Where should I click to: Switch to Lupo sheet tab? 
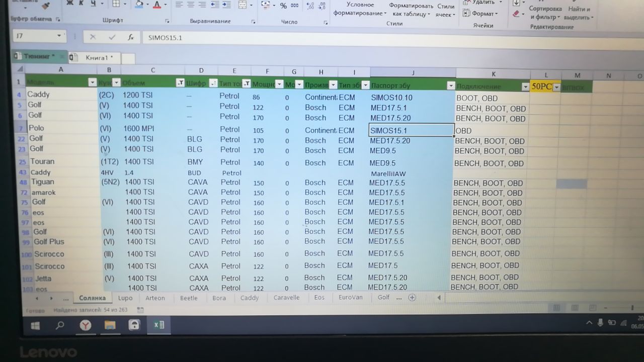coord(125,298)
